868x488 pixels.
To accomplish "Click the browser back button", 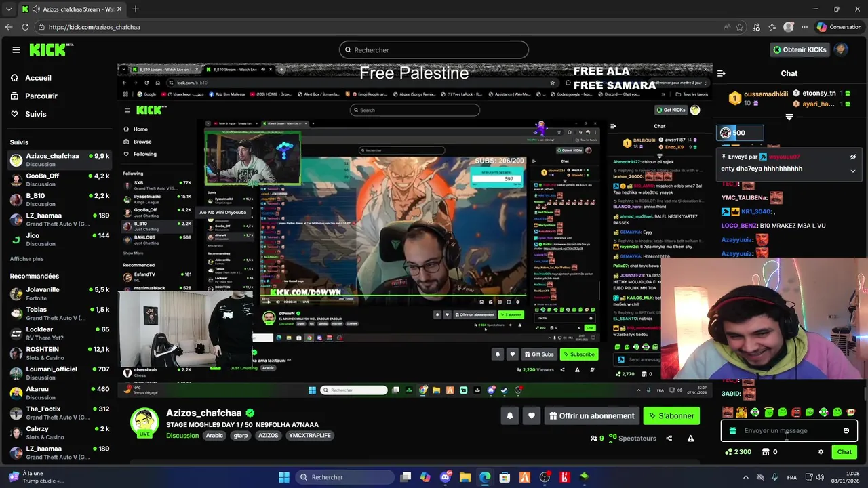I will [x=9, y=27].
